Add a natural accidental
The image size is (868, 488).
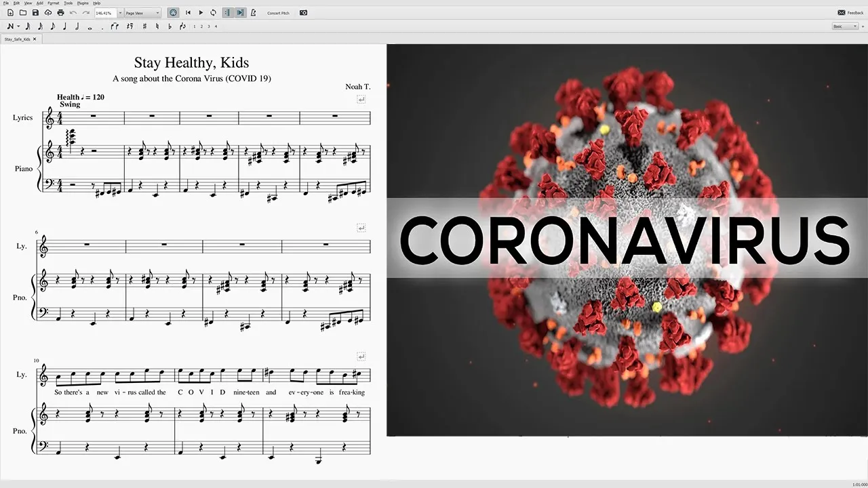point(157,26)
